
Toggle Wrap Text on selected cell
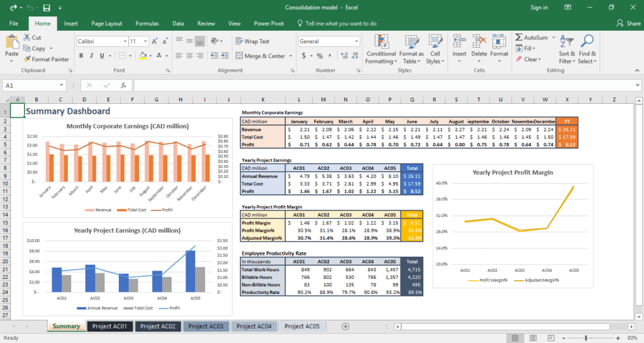pyautogui.click(x=252, y=42)
